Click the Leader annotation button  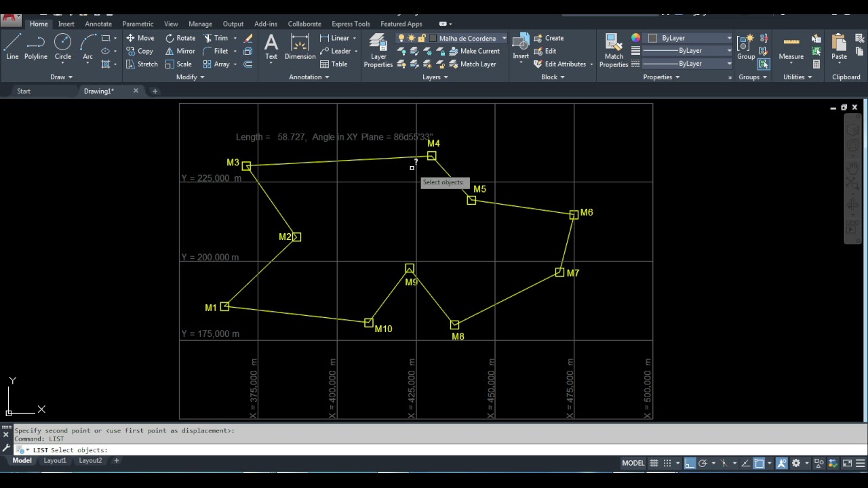[x=335, y=51]
